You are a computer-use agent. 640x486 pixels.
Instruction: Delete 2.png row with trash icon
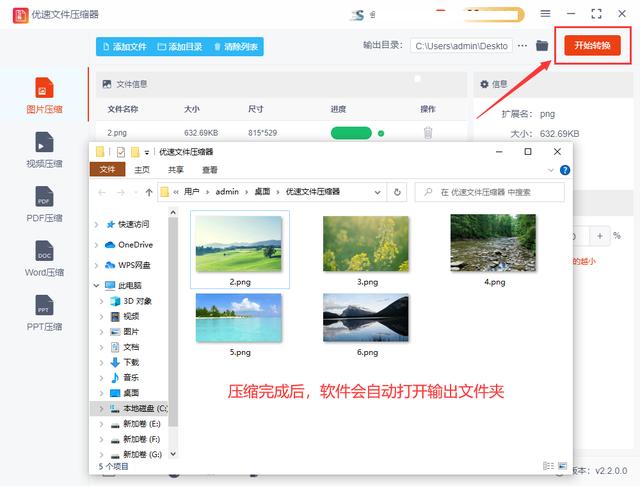click(x=428, y=133)
